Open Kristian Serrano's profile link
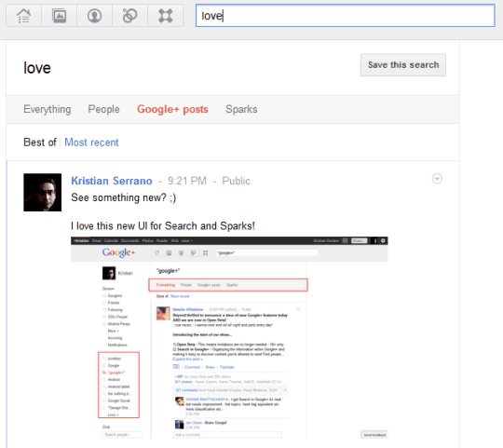 pos(112,181)
